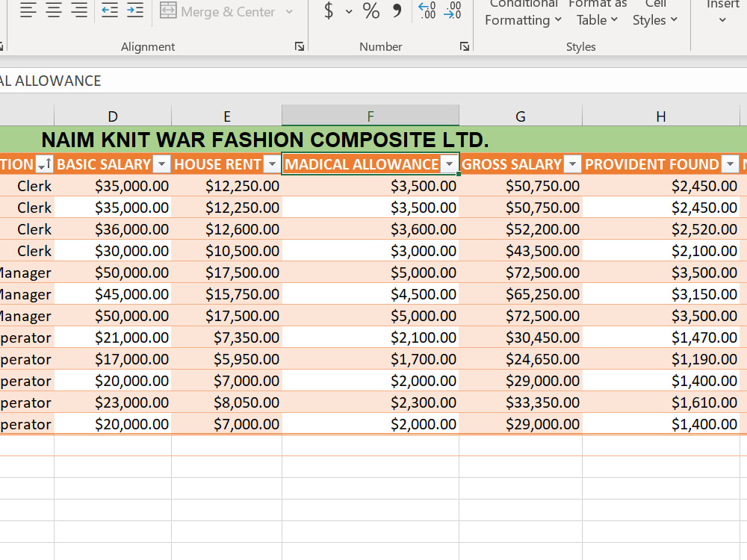This screenshot has width=747, height=560.
Task: Open Number format dialog launcher
Action: click(465, 46)
